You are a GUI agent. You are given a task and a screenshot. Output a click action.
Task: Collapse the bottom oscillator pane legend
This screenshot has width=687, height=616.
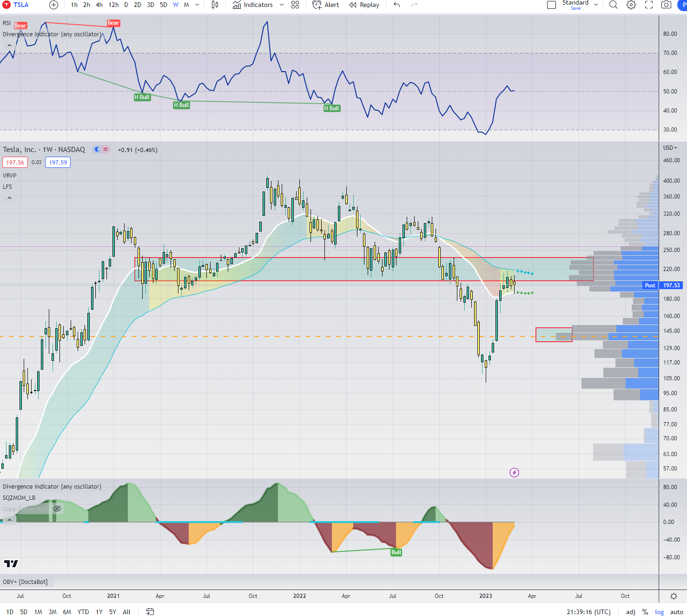coord(9,520)
